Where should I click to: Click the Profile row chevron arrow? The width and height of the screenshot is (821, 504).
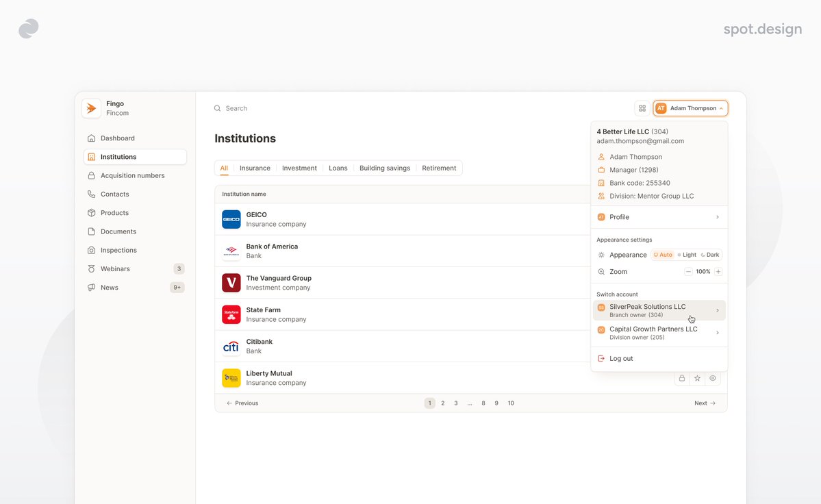[x=718, y=217]
